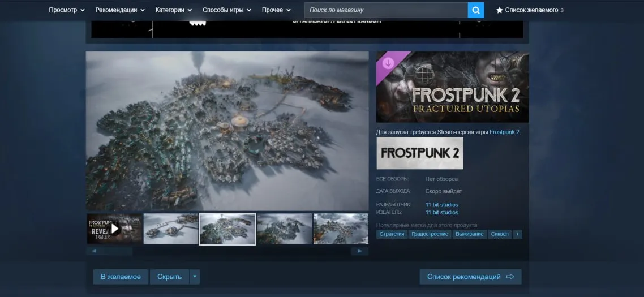
Task: Add game with В желаемое button
Action: (121, 277)
